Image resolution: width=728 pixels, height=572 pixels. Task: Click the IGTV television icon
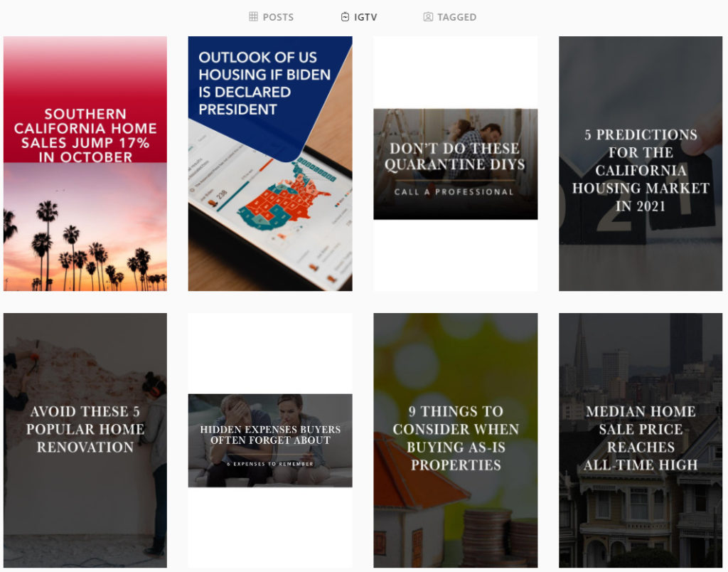click(x=345, y=17)
